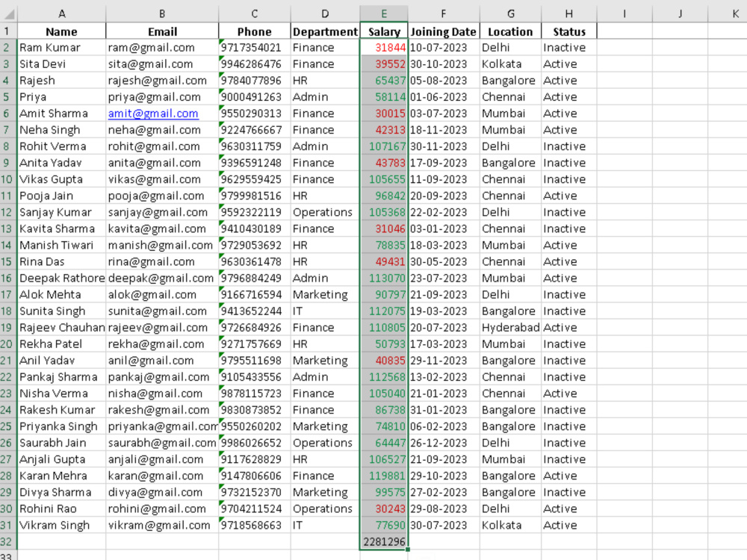
Task: Select Rohini Rao's Delhi location cell
Action: coord(510,508)
